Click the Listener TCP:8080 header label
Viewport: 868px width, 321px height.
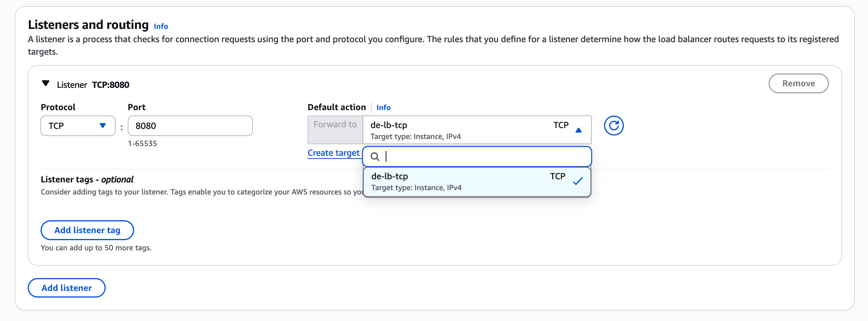93,85
